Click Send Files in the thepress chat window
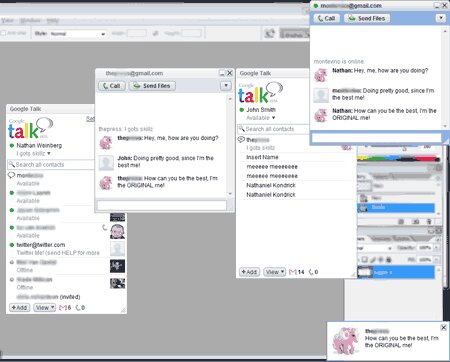Viewport: 450px width, 362px height. point(152,86)
